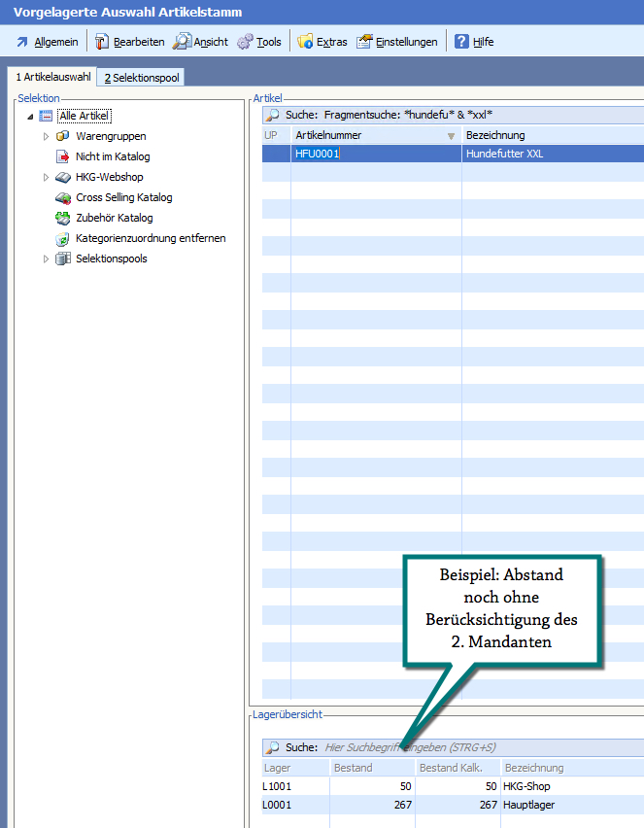Select Cross Selling Katalog entry

(123, 197)
